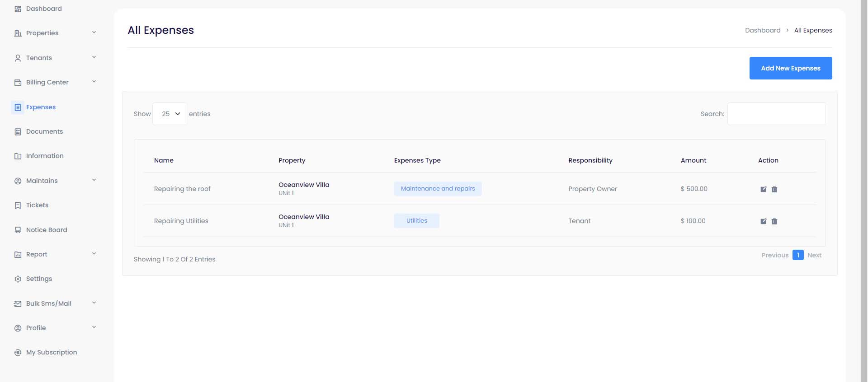Click the My Subscription icon
This screenshot has width=868, height=382.
coord(18,353)
